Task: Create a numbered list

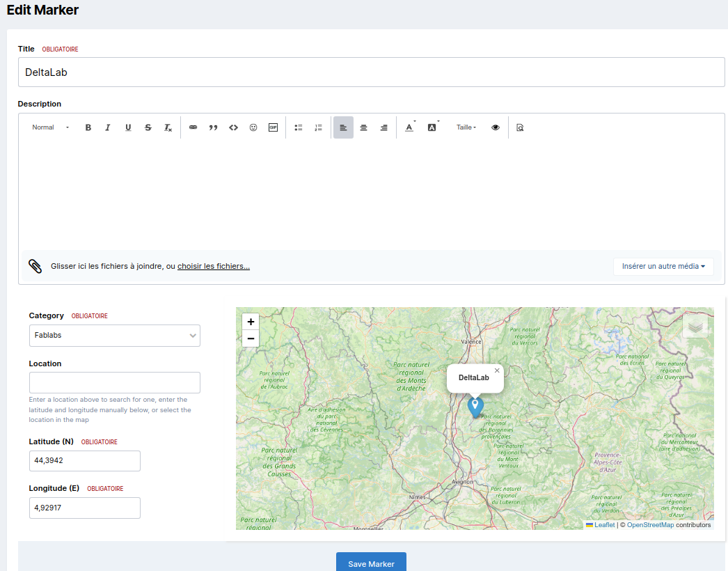Action: 319,127
